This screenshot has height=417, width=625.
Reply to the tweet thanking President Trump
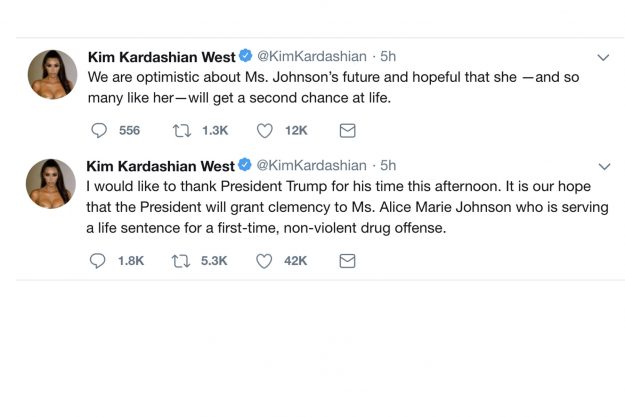coord(98,261)
